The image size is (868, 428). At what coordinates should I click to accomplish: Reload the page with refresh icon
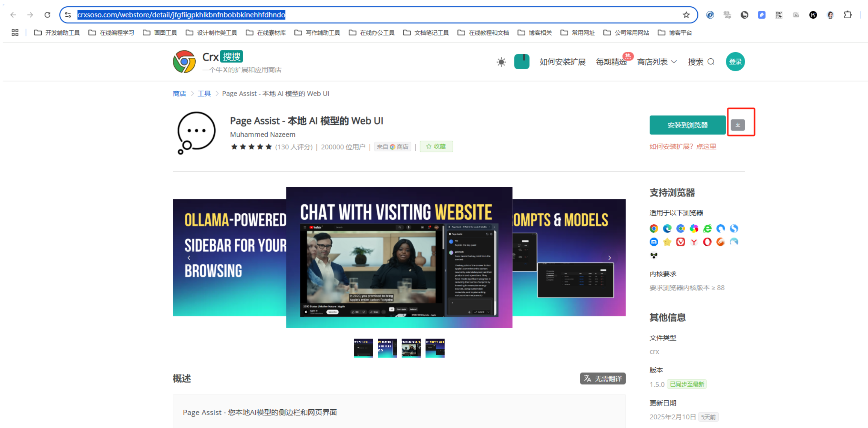[47, 15]
